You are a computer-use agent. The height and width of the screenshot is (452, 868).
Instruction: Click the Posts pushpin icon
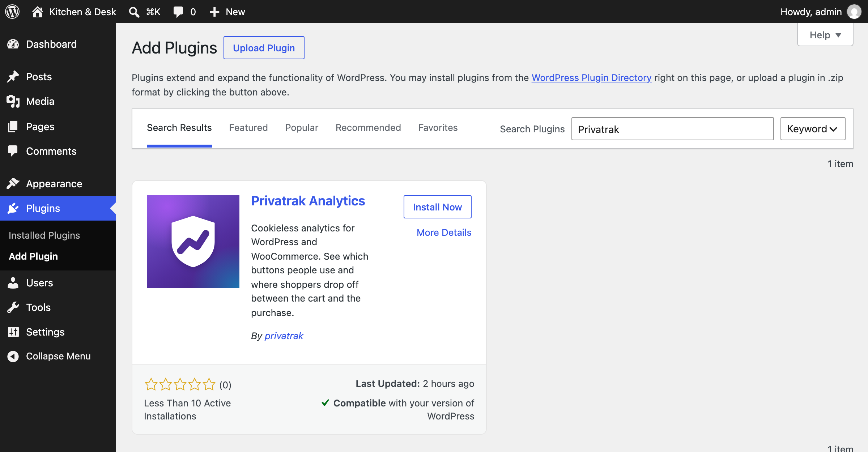[x=13, y=77]
